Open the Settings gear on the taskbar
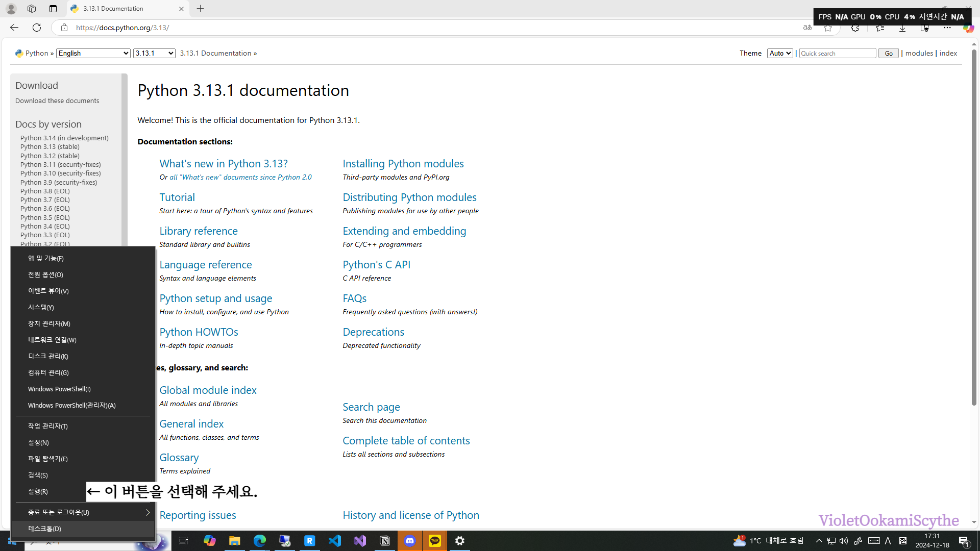 (460, 541)
